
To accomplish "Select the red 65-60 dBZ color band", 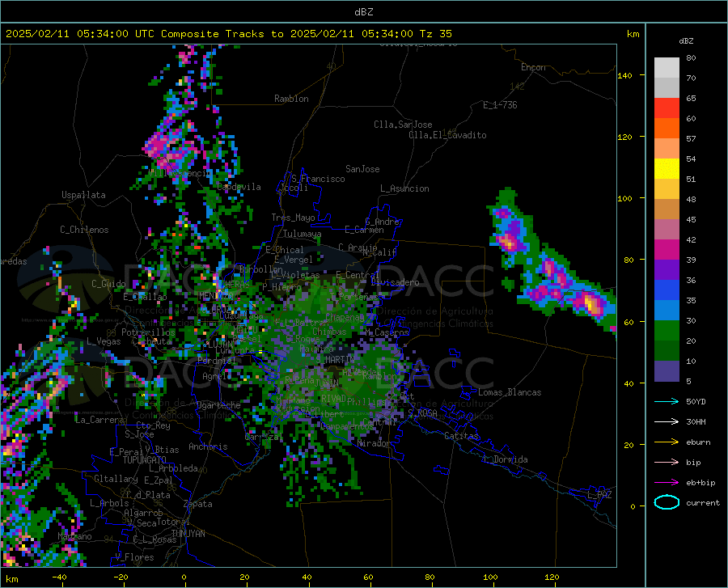I will point(667,108).
